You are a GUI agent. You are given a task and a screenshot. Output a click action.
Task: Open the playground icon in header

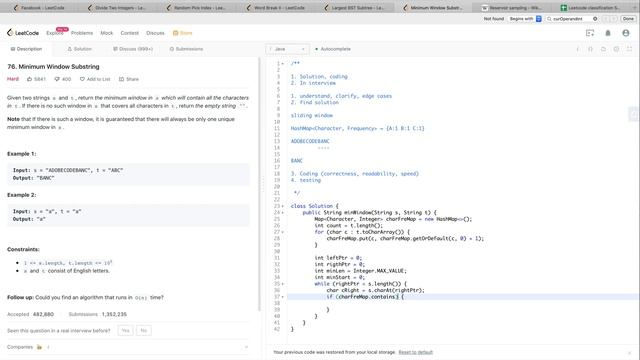click(590, 33)
